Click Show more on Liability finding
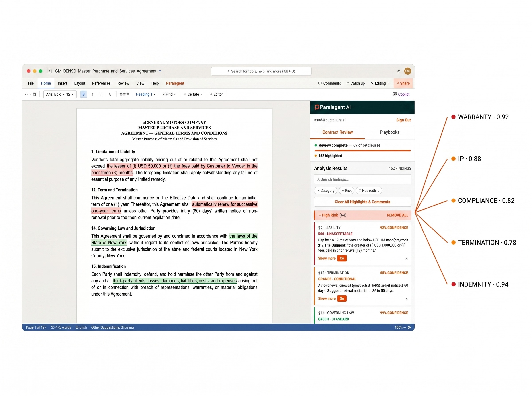Viewport: 532px width, 397px height. [x=327, y=258]
